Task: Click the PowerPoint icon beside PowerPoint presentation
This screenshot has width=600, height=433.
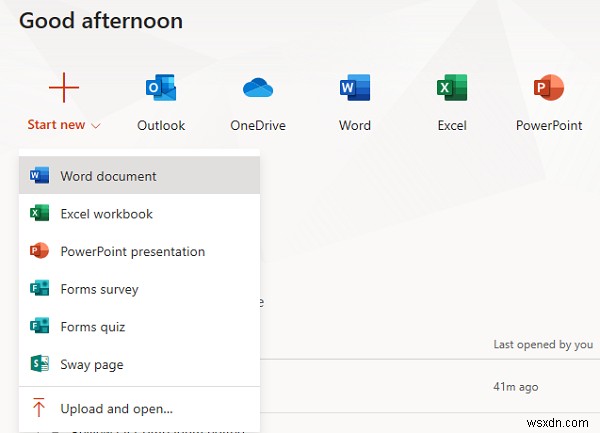Action: coord(39,251)
